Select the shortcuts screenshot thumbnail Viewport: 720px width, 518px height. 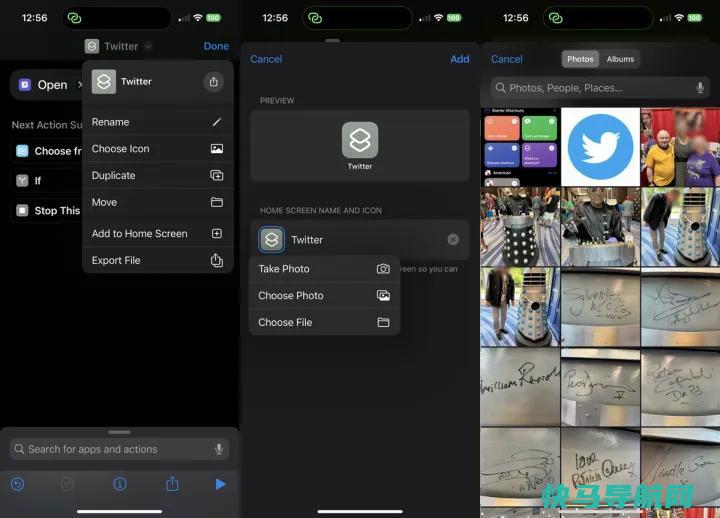coord(520,147)
